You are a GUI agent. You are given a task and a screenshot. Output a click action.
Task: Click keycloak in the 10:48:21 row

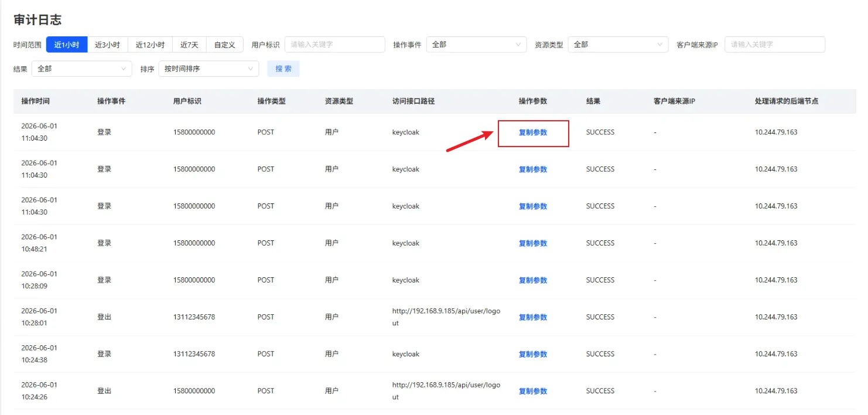[x=406, y=243]
